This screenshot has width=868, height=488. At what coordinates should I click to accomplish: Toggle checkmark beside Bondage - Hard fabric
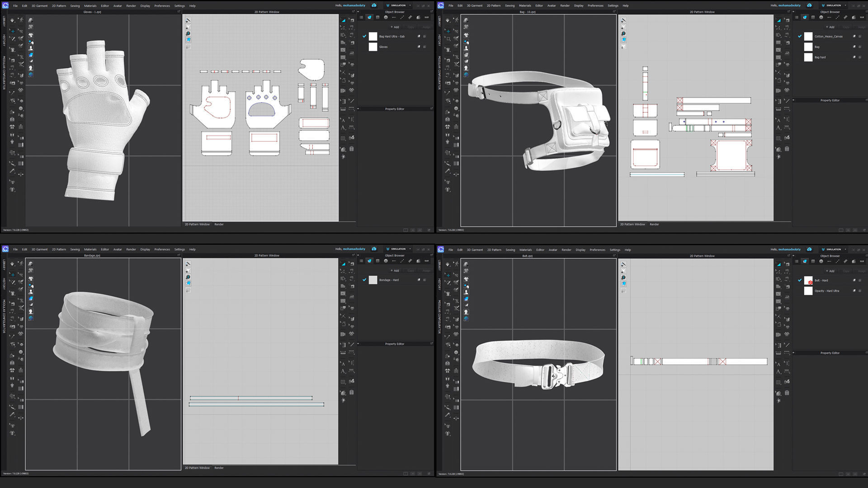pyautogui.click(x=364, y=280)
